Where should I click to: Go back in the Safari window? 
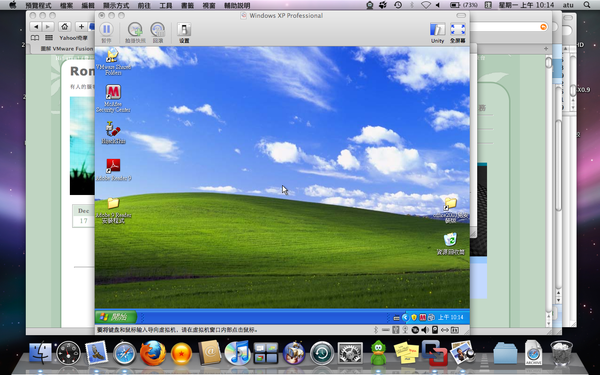click(x=36, y=26)
